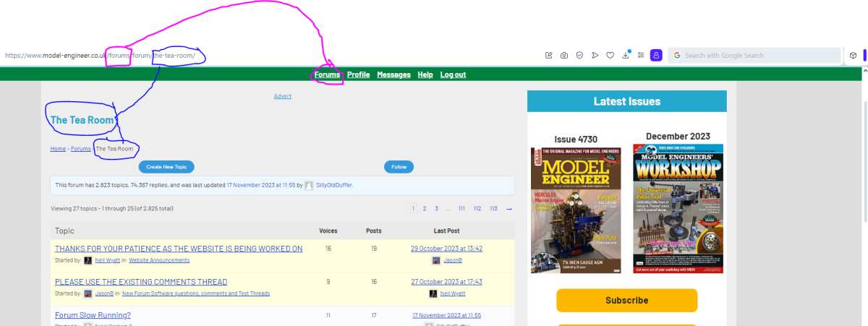Click Forums in the breadcrumb
868x326 pixels.
81,148
